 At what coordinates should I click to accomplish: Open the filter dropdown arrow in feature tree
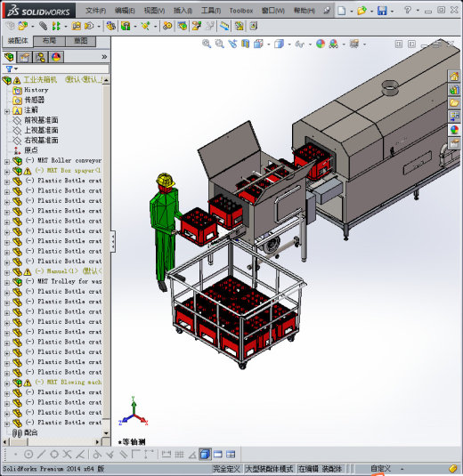pyautogui.click(x=16, y=69)
